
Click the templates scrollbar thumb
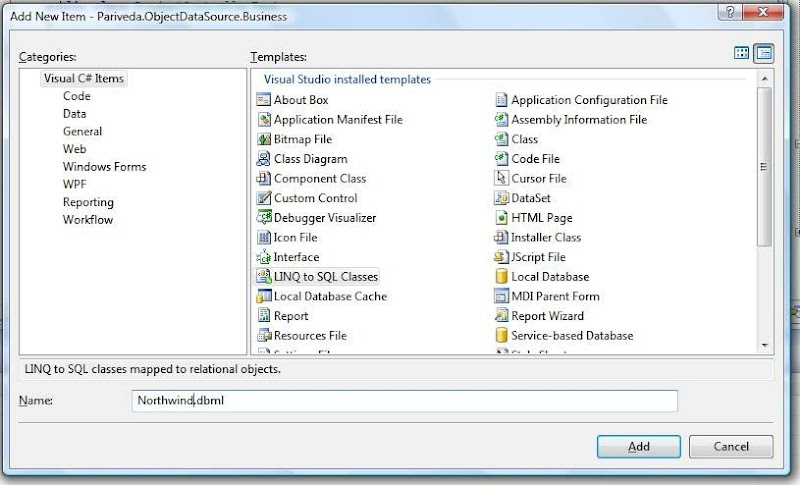764,167
